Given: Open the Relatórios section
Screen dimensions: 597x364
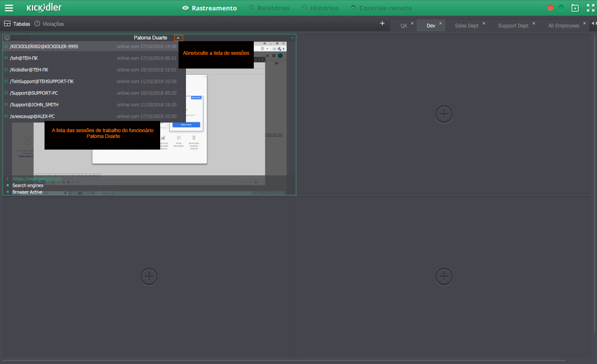Looking at the screenshot, I should 273,8.
